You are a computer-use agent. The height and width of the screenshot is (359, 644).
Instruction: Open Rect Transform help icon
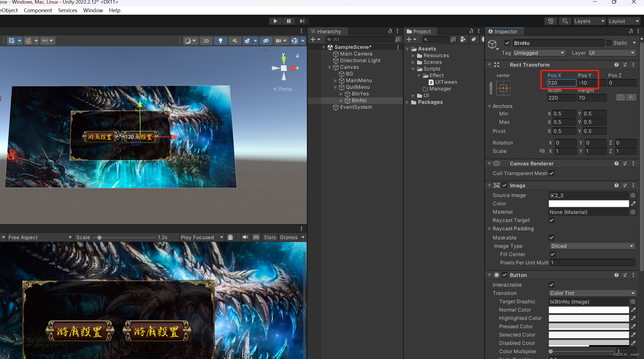(x=617, y=65)
